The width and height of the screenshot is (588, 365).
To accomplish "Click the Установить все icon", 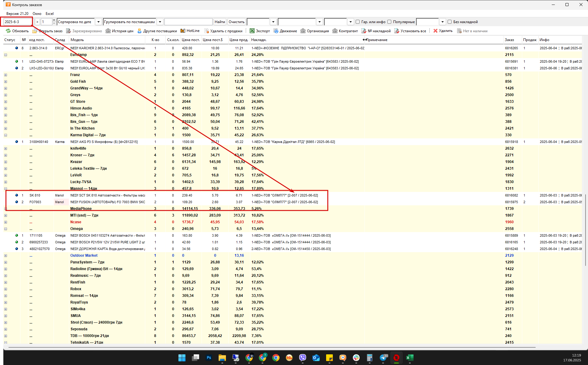I will point(396,31).
